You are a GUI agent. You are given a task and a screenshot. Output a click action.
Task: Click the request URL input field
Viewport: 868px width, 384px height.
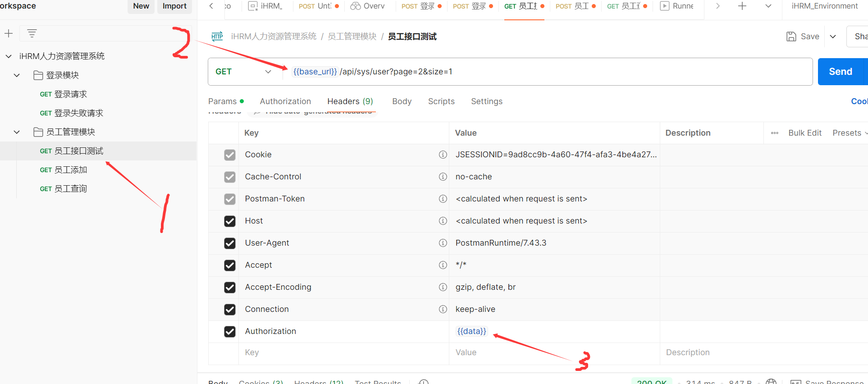(548, 72)
